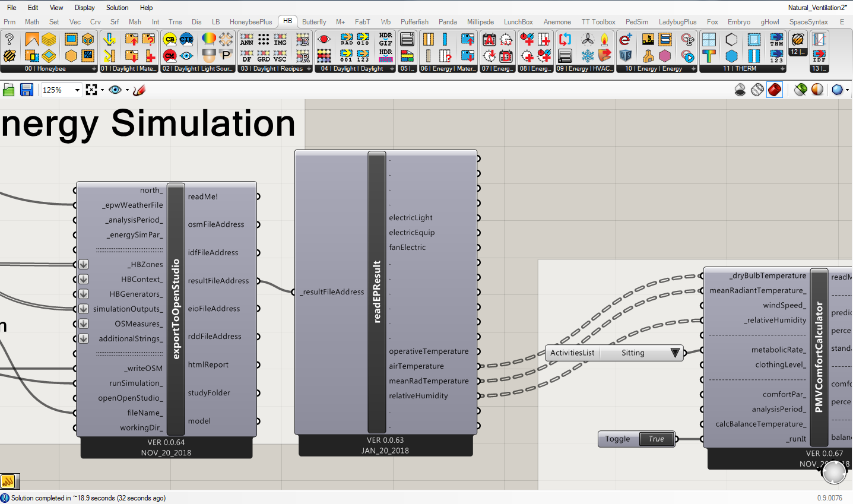Viewport: 853px width, 504px height.
Task: Click the zoom extents button
Action: click(x=91, y=90)
